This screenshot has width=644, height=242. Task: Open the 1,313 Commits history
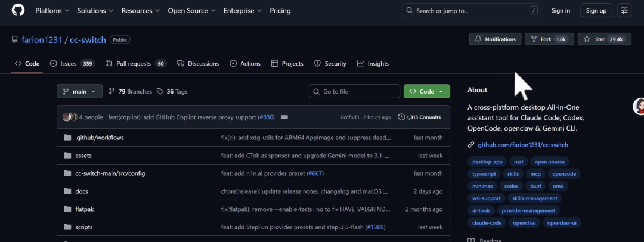point(419,117)
